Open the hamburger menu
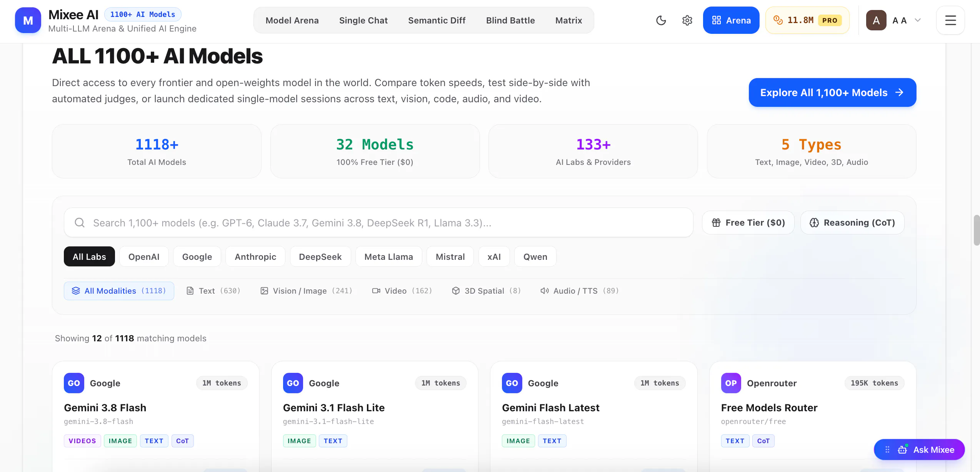The image size is (980, 472). (x=950, y=20)
